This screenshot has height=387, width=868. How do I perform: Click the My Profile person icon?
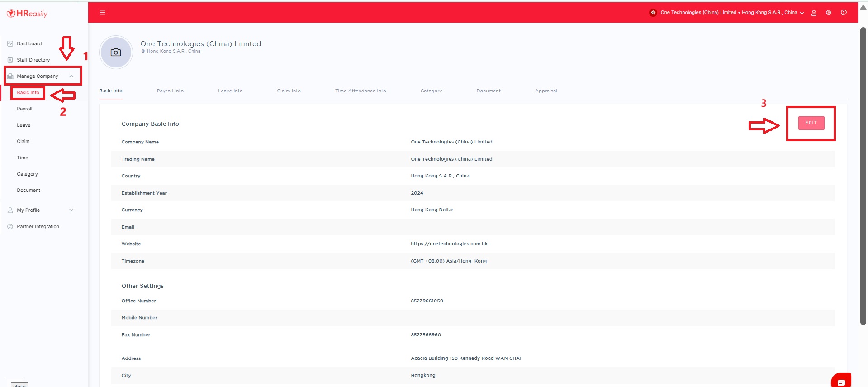click(10, 210)
